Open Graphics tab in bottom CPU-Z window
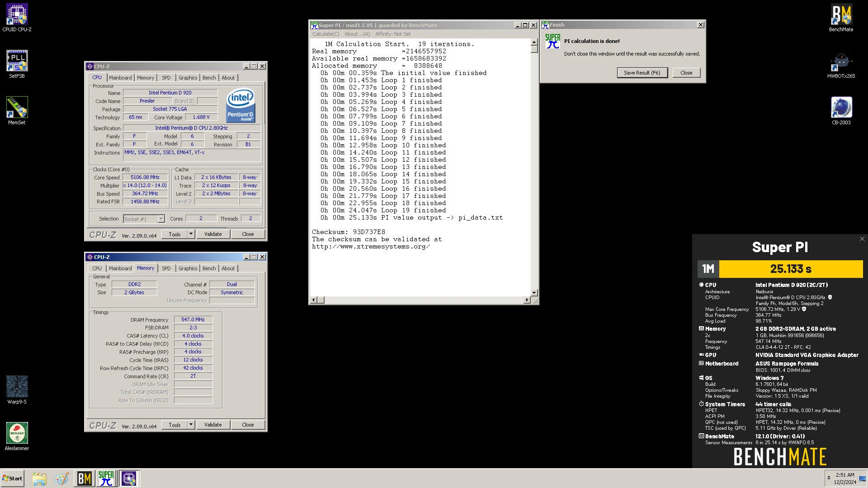 tap(188, 268)
